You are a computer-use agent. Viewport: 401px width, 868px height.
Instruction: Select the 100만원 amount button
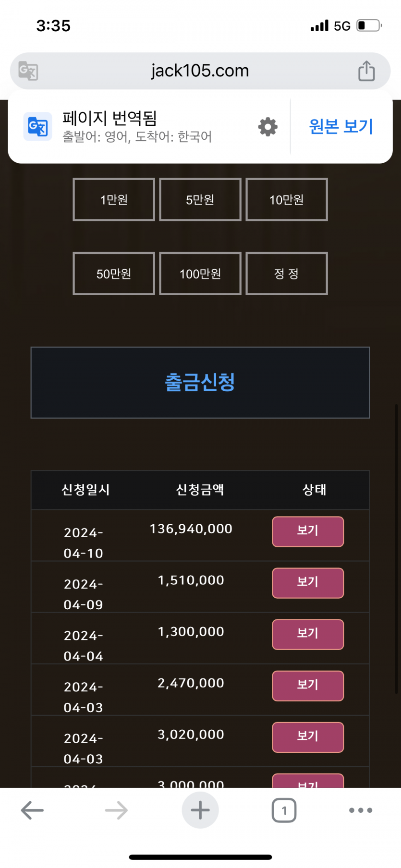200,274
